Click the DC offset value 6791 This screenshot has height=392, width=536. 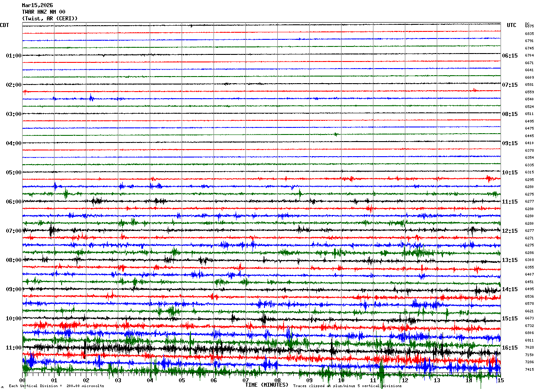tap(529, 41)
